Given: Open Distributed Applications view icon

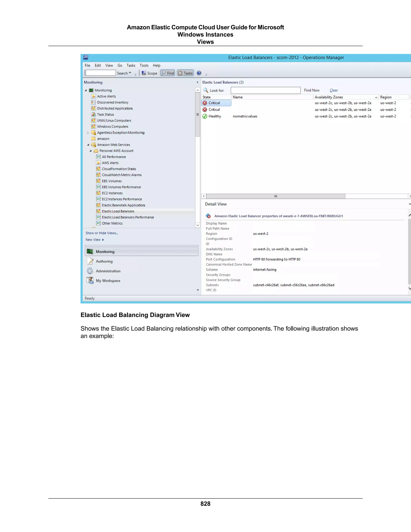Looking at the screenshot, I should tap(94, 108).
